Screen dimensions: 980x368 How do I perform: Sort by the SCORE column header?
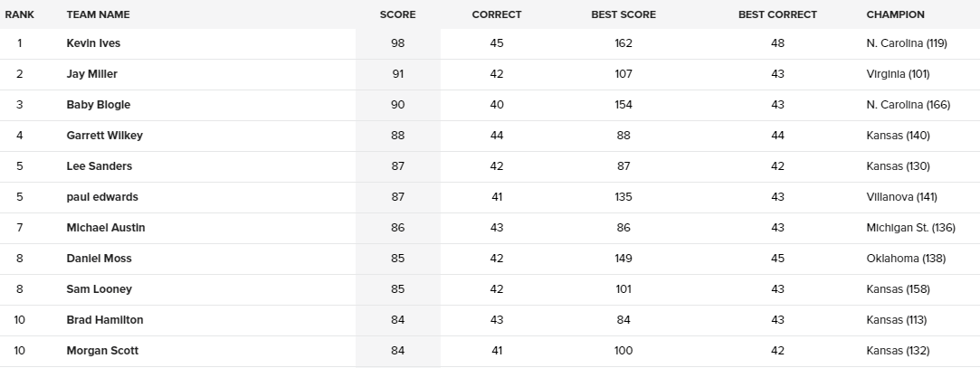click(x=397, y=14)
